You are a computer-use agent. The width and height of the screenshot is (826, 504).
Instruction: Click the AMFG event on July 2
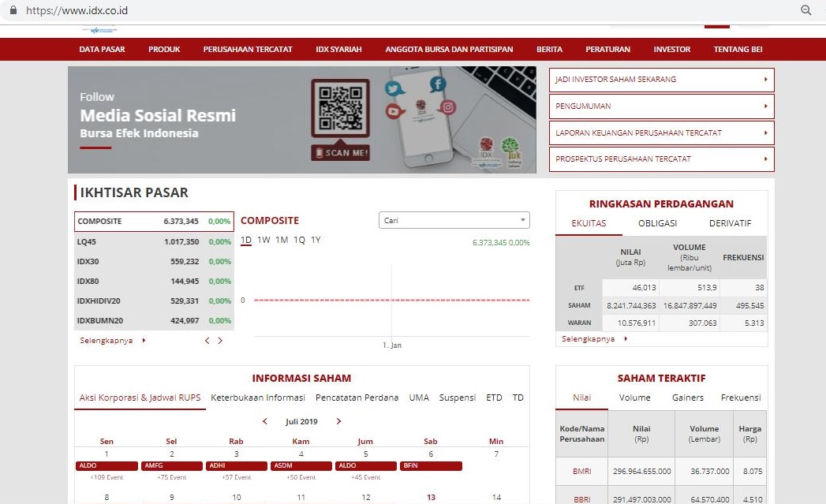172,466
